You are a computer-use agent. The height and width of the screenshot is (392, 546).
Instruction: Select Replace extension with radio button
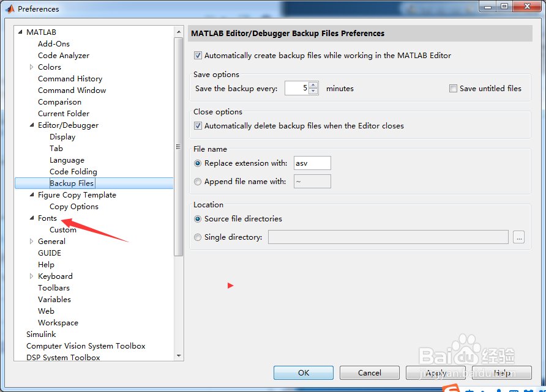pos(198,163)
